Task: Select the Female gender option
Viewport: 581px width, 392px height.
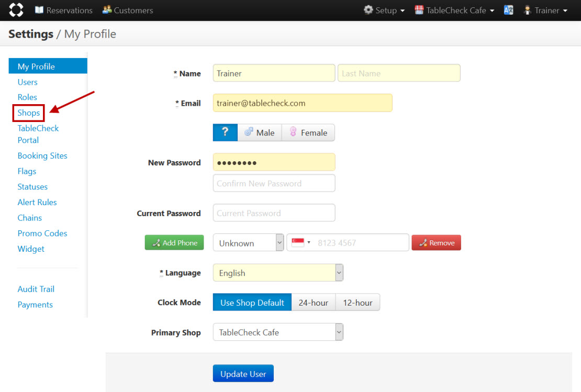Action: pyautogui.click(x=308, y=132)
